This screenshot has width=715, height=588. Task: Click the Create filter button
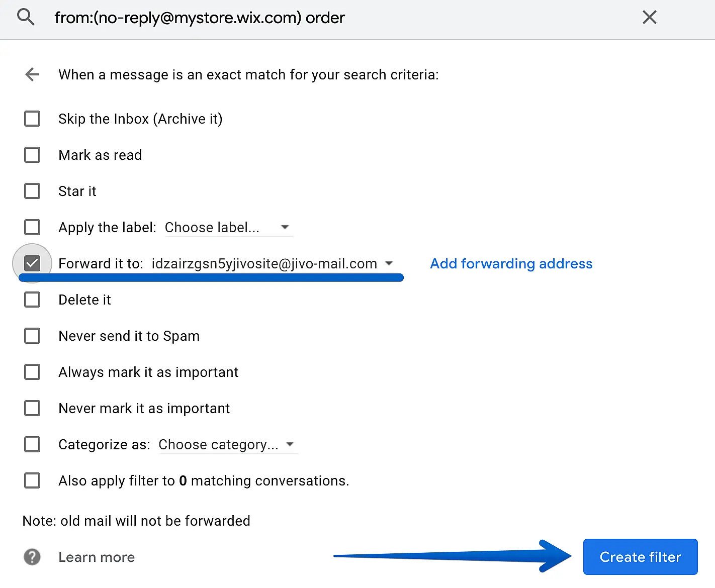pyautogui.click(x=640, y=557)
